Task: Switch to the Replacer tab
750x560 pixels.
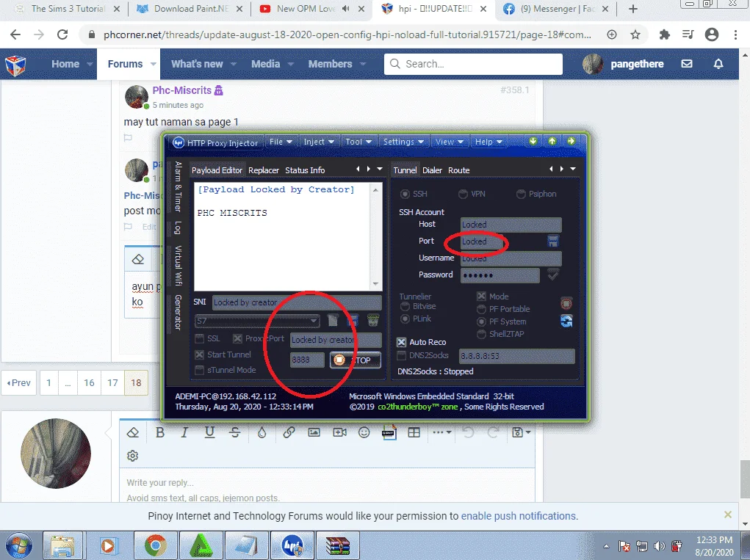Action: [x=264, y=170]
